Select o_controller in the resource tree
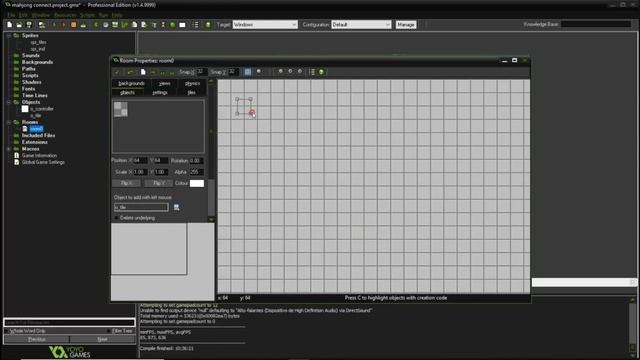This screenshot has width=640, height=360. [x=42, y=109]
